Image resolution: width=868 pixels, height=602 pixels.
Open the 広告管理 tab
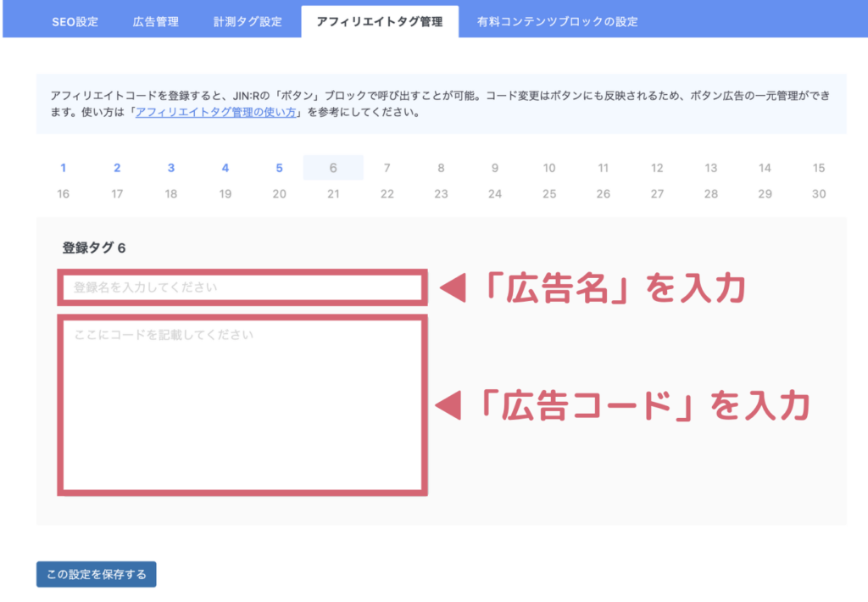(x=155, y=21)
